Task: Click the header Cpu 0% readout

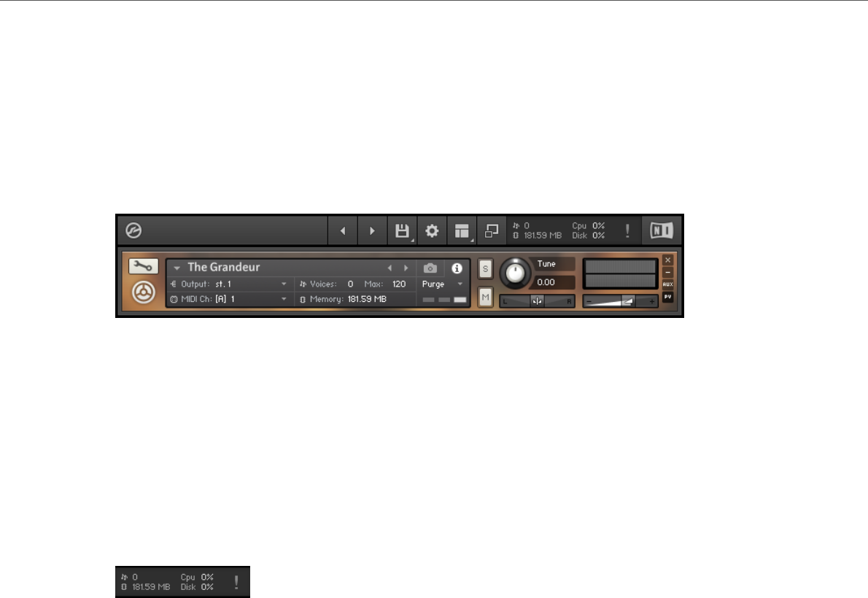Action: tap(589, 226)
